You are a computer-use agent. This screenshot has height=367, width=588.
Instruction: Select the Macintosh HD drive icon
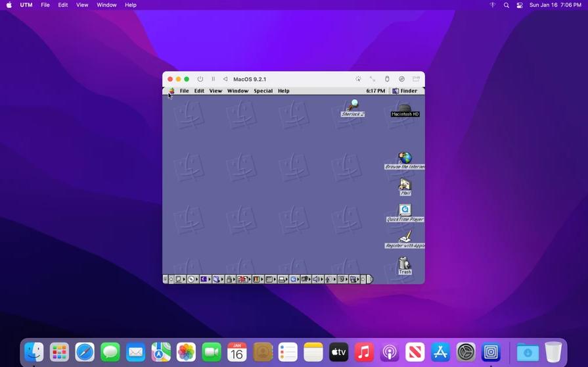coord(405,110)
